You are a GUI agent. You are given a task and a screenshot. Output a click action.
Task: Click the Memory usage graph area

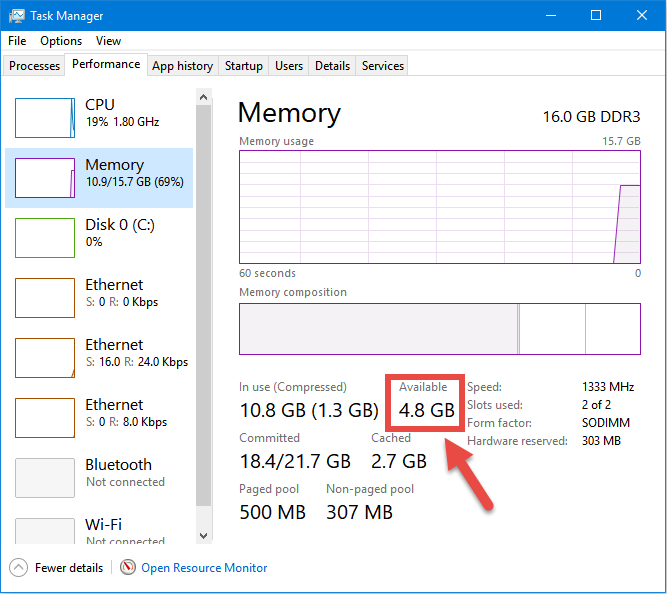pyautogui.click(x=440, y=207)
